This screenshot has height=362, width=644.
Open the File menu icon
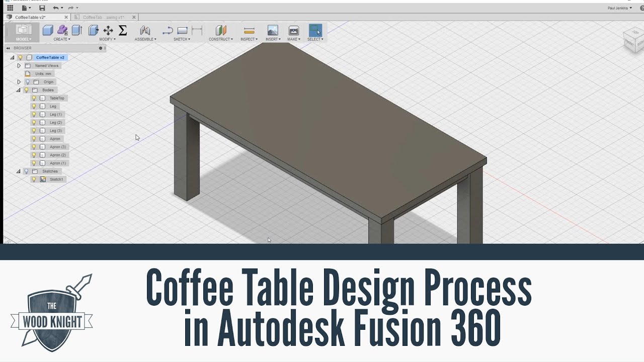(x=25, y=8)
